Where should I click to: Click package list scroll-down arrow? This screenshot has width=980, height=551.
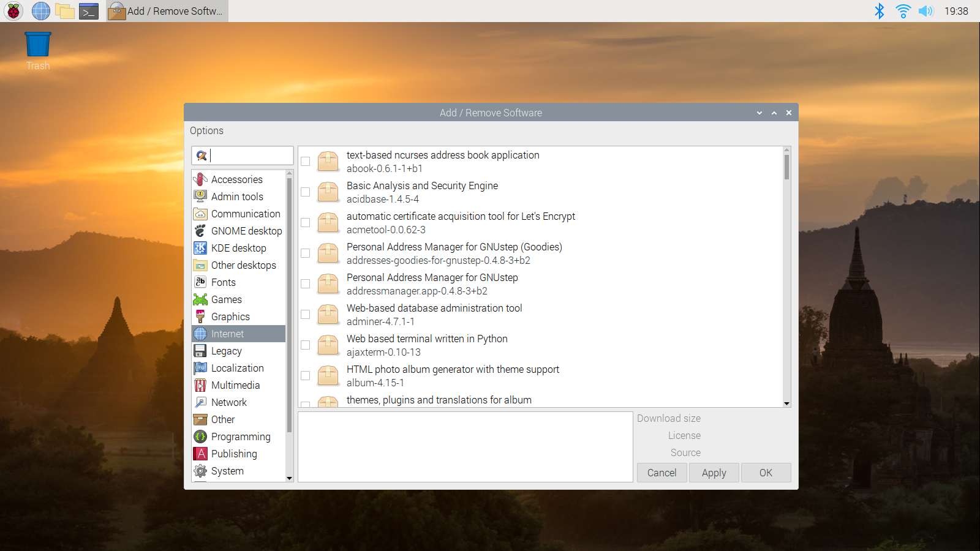click(786, 403)
